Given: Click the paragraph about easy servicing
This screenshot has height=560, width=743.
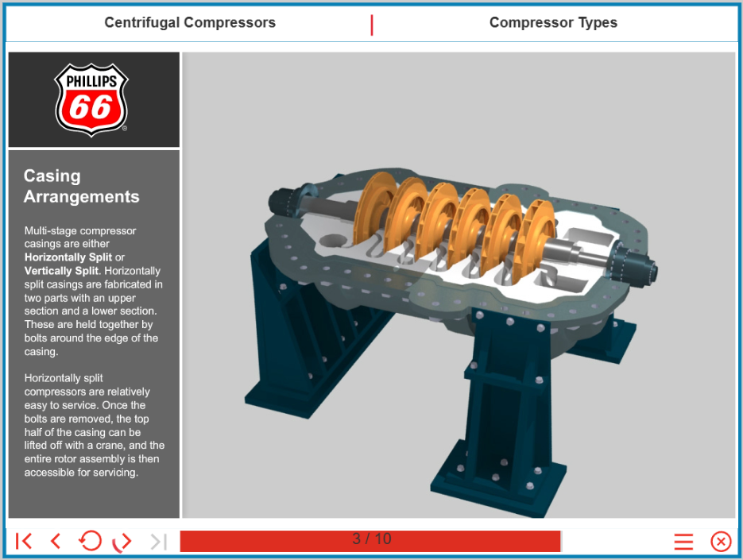Looking at the screenshot, I should tap(95, 426).
